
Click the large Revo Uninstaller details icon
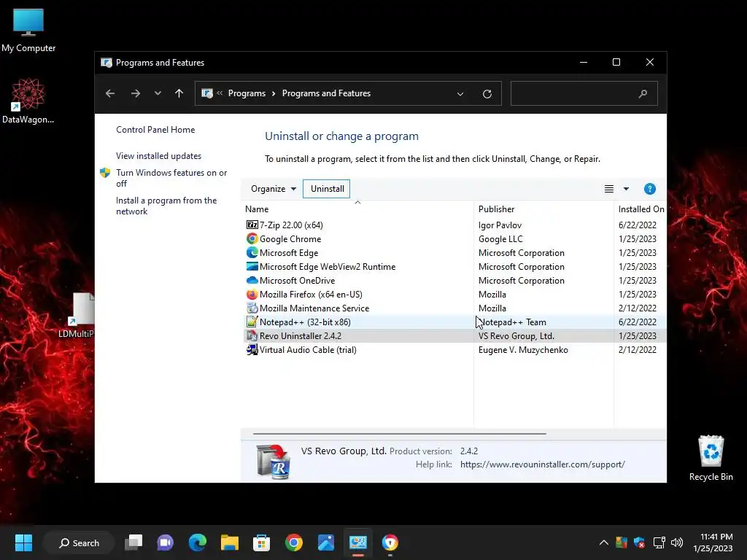[x=273, y=462]
